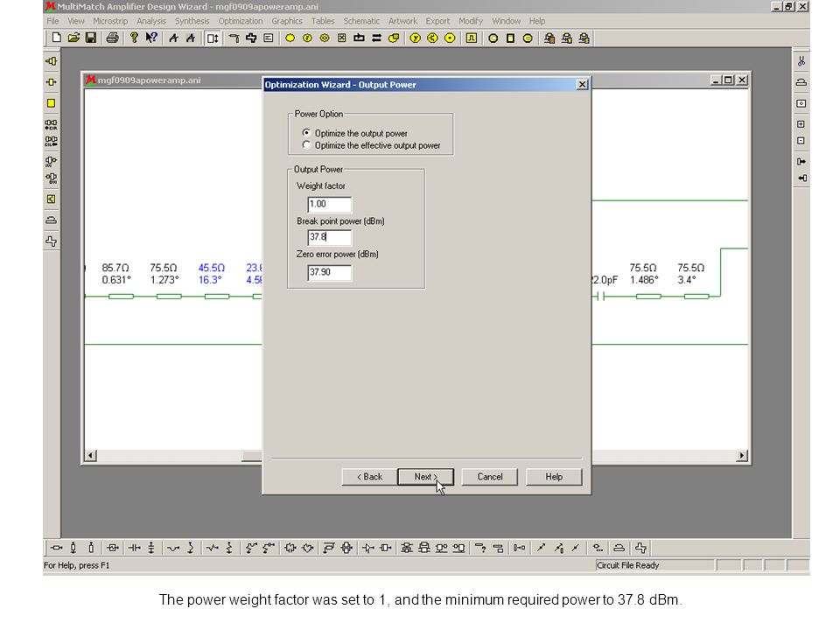Click the yellow question mark About icon
840x630 pixels.
pos(134,38)
